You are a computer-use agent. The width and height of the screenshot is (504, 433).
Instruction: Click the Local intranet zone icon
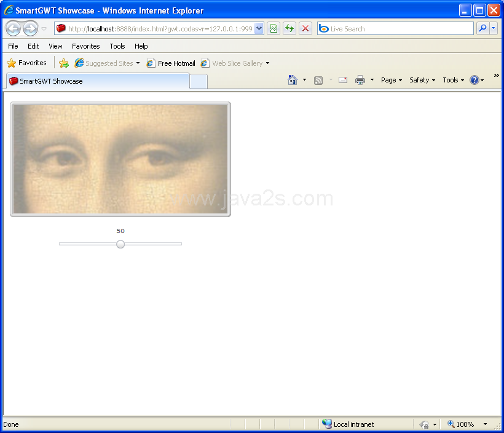[x=327, y=424]
